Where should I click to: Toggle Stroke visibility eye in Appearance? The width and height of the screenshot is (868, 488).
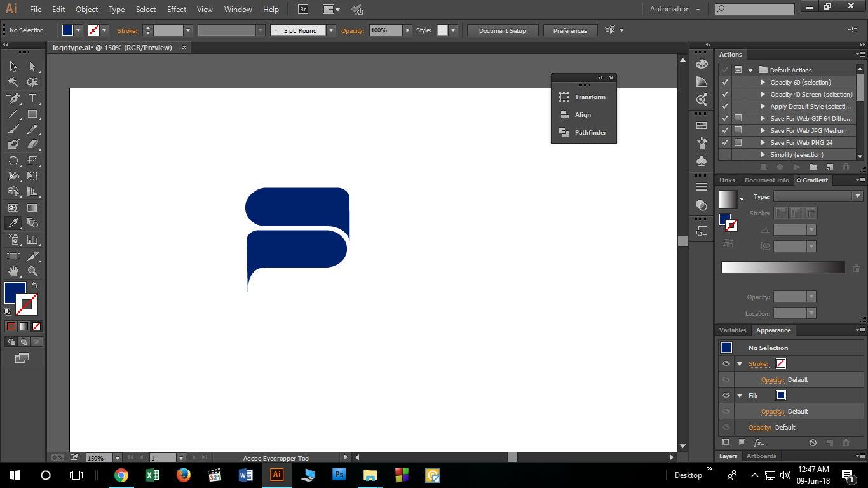pyautogui.click(x=726, y=364)
